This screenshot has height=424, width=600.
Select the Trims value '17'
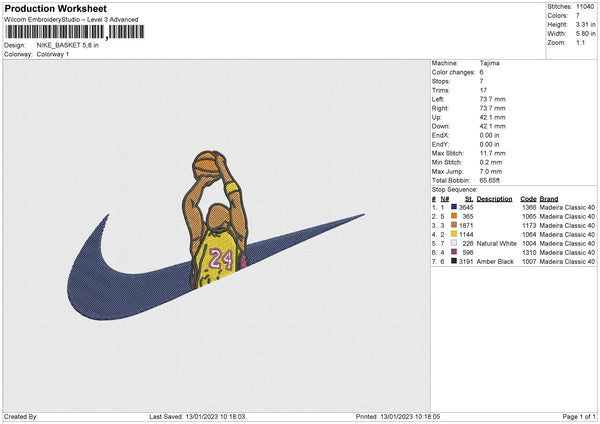click(x=483, y=90)
